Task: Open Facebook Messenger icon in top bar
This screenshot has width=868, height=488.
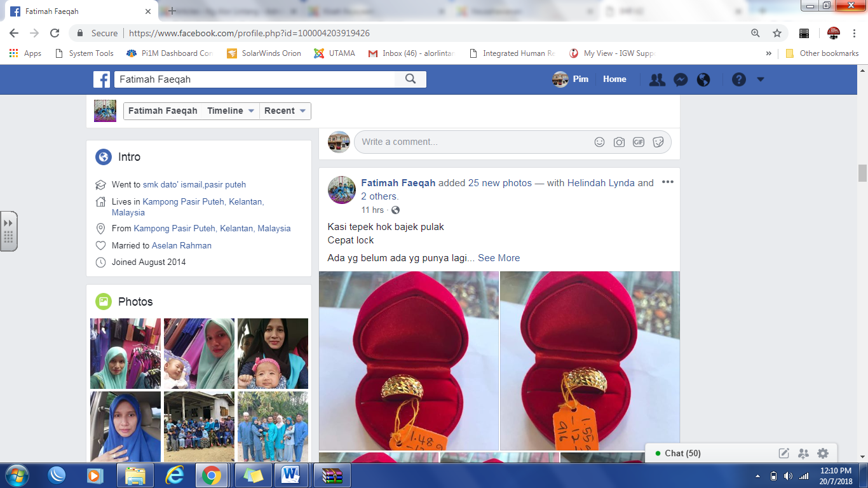Action: 680,79
